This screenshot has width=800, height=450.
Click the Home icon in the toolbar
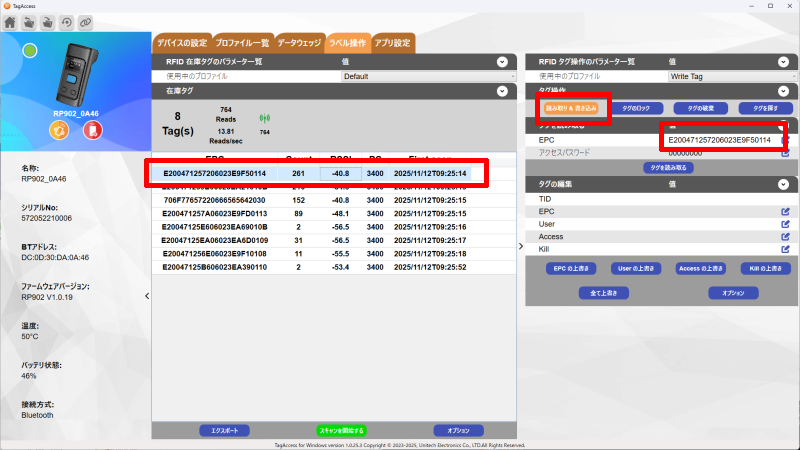[x=10, y=22]
